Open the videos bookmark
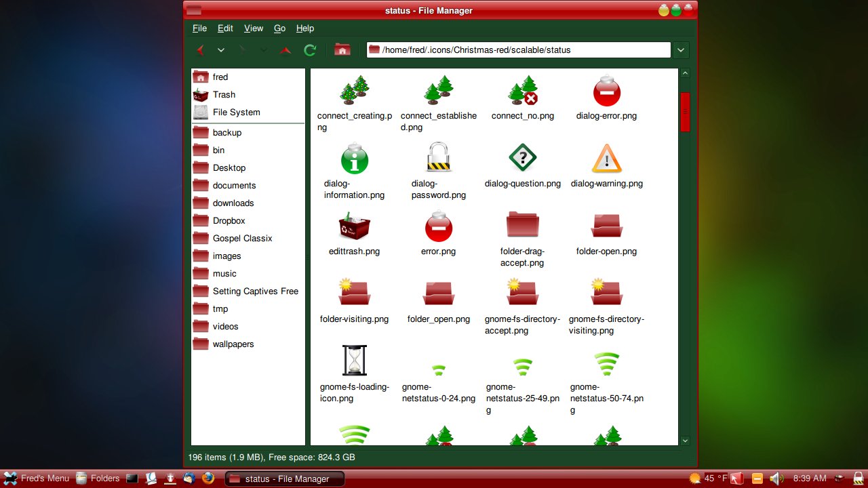 pos(248,327)
